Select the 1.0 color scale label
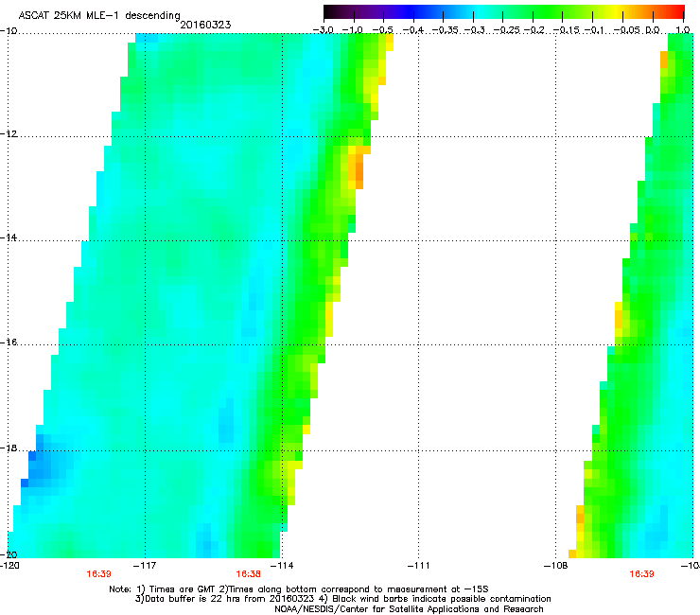Image resolution: width=700 pixels, height=615 pixels. click(683, 30)
